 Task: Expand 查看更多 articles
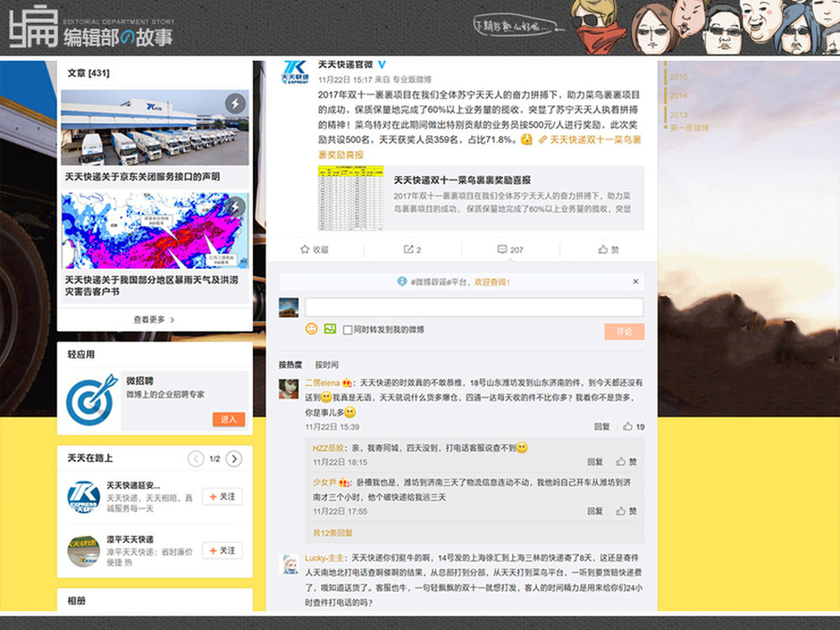(155, 319)
